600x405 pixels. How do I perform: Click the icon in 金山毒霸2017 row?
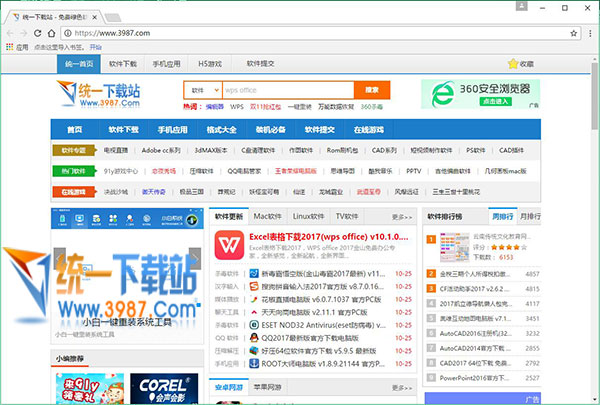tap(254, 274)
